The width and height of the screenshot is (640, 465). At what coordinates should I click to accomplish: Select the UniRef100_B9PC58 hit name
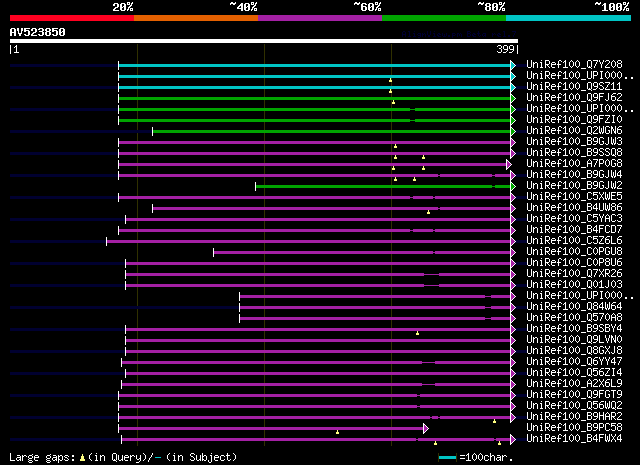574,428
